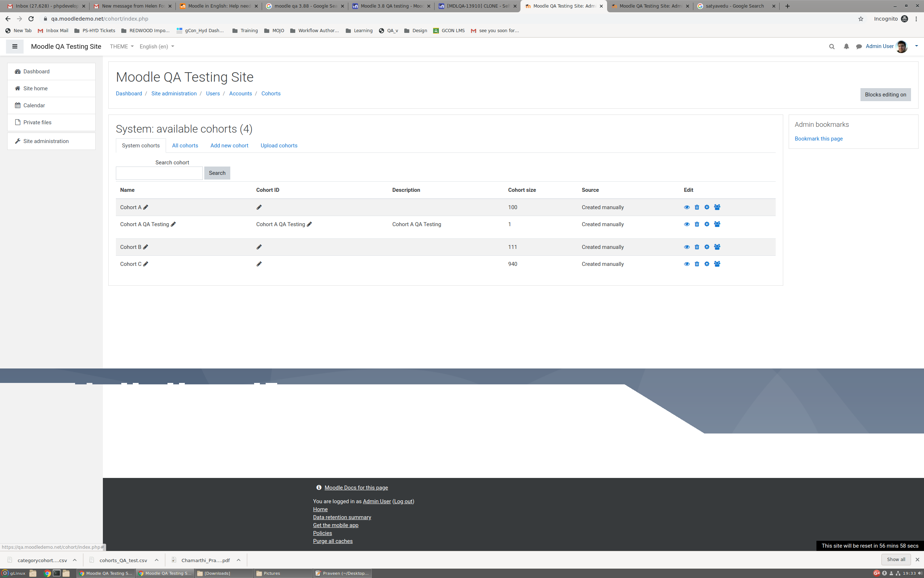The image size is (924, 578).
Task: Open the Add new cohort tab
Action: click(x=229, y=146)
